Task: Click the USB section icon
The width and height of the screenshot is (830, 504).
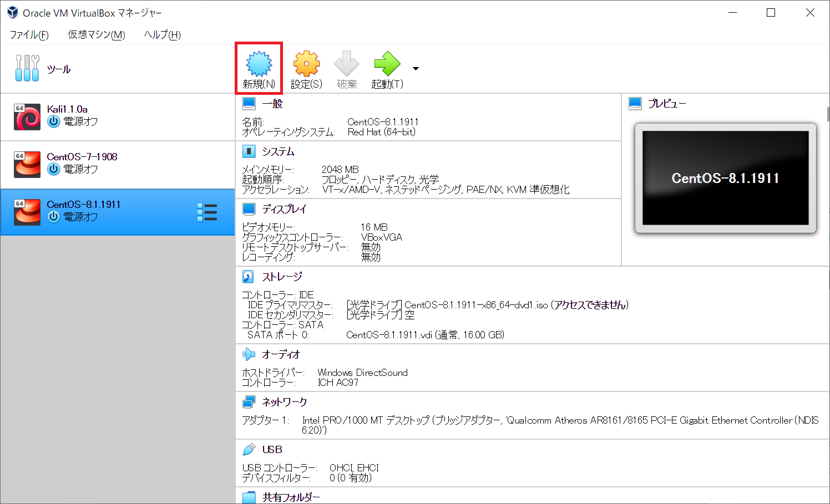Action: tap(249, 449)
